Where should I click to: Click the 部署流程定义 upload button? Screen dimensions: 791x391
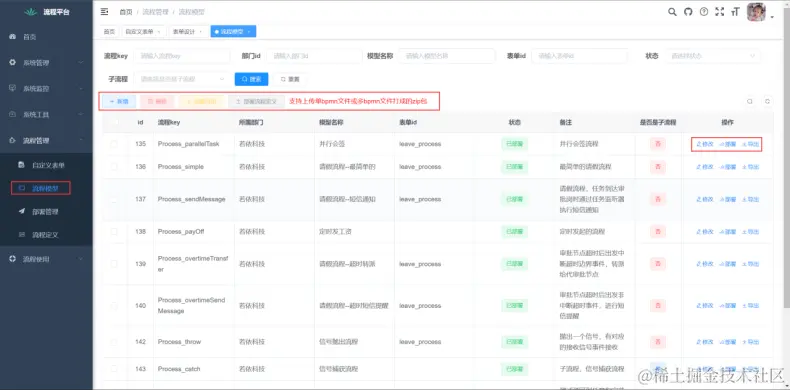(256, 101)
